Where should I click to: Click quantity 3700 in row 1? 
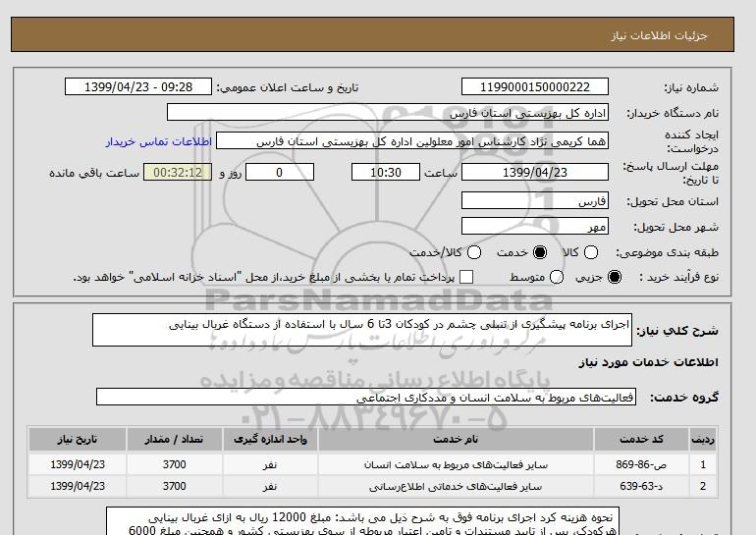coord(174,464)
